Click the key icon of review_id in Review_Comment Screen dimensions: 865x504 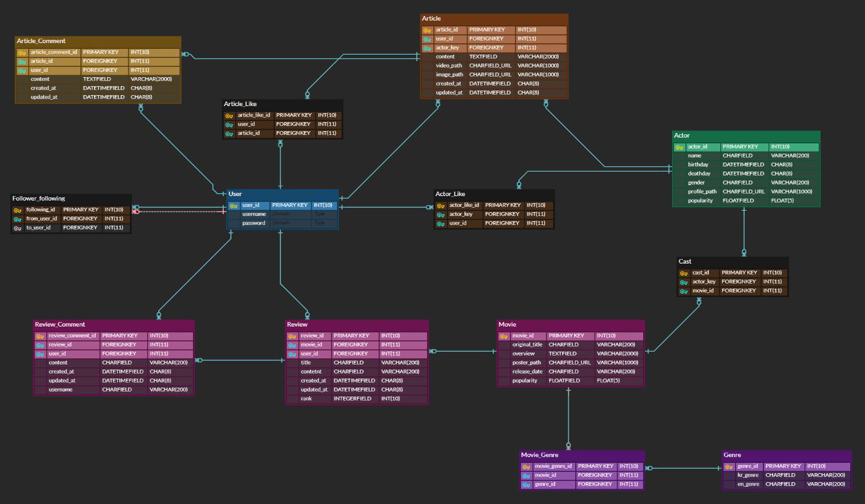40,345
